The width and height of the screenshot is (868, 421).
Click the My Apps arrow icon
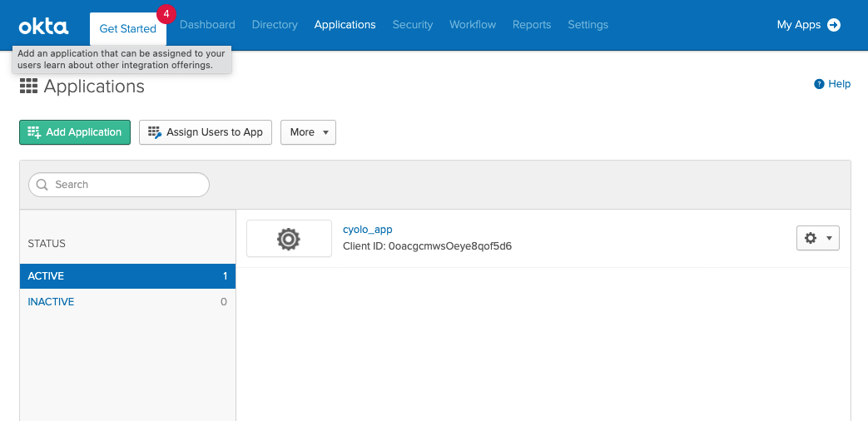pos(834,25)
